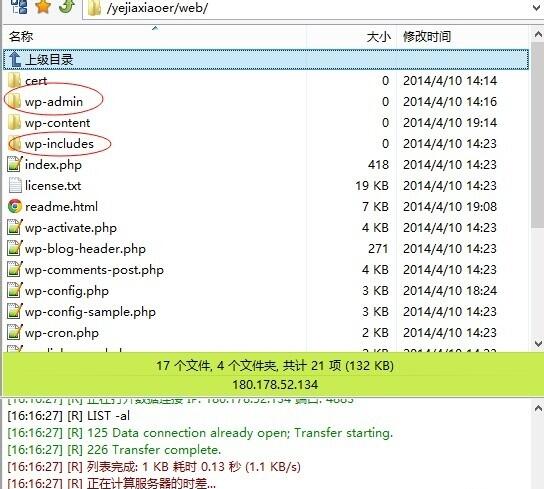Click the 226 Transfer complete log line

114,450
